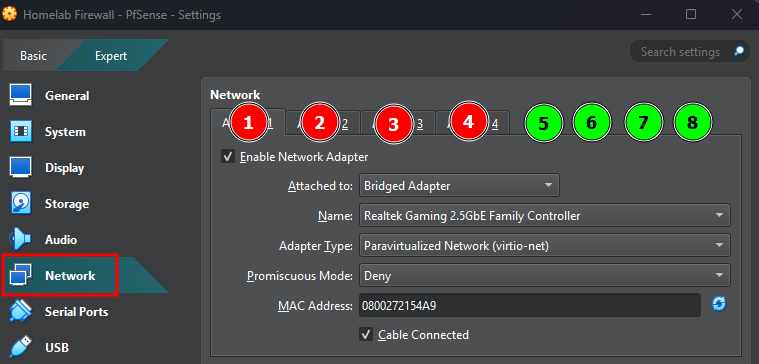This screenshot has width=759, height=364.
Task: Select the Adapter 2 tab
Action: point(322,123)
